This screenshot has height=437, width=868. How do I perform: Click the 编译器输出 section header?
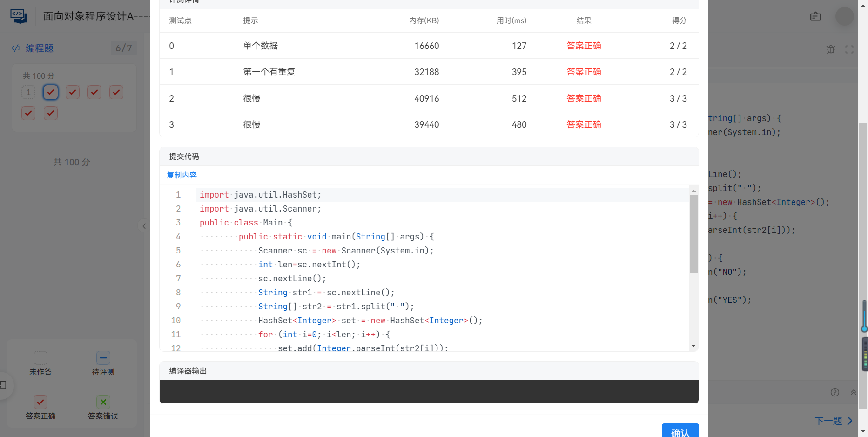coord(188,371)
